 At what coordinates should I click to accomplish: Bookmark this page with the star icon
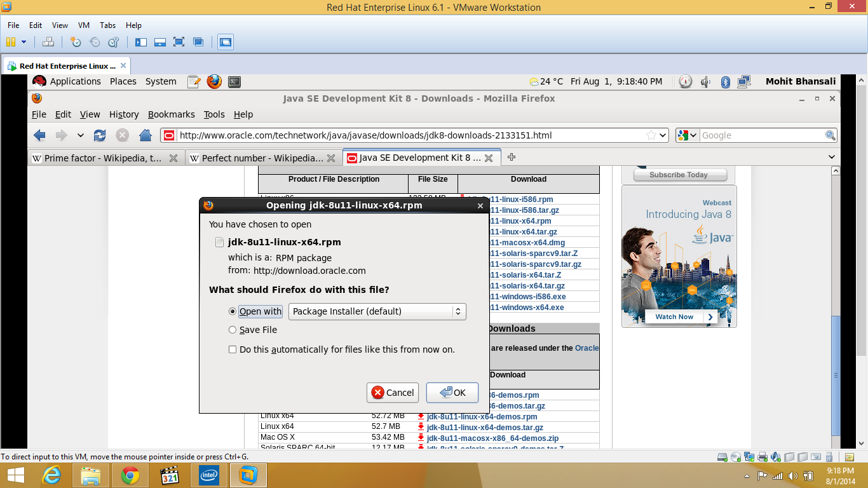(651, 135)
